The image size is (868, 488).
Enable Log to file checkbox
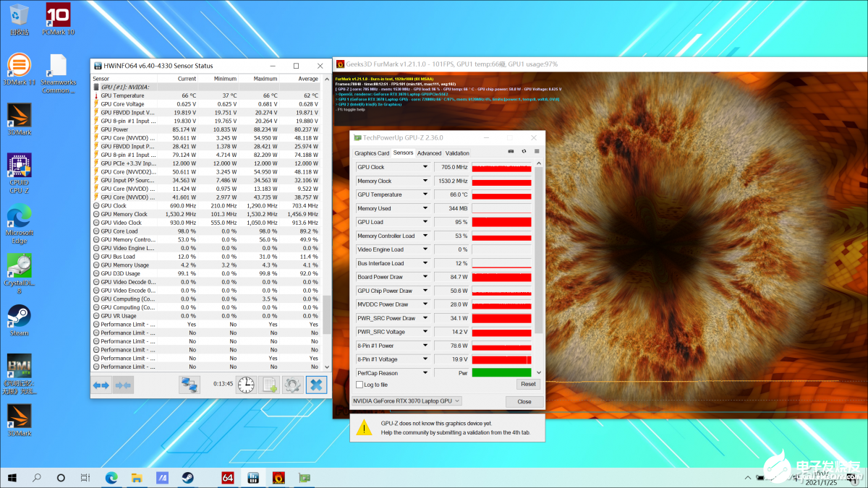(359, 385)
